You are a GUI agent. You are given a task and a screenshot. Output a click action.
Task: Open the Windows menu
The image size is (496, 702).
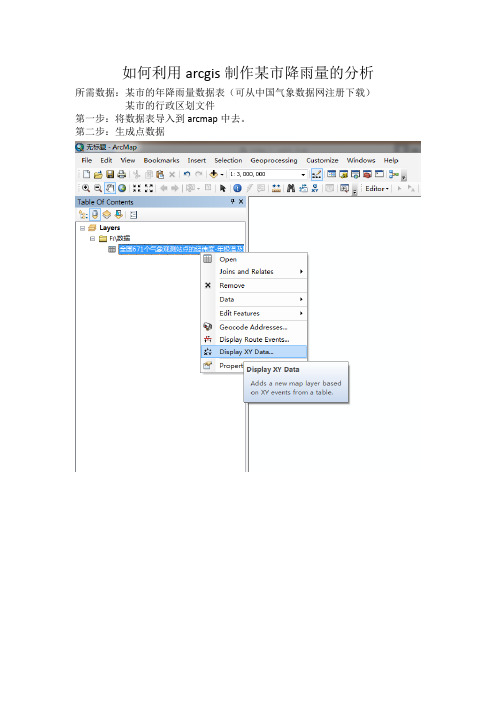[361, 160]
